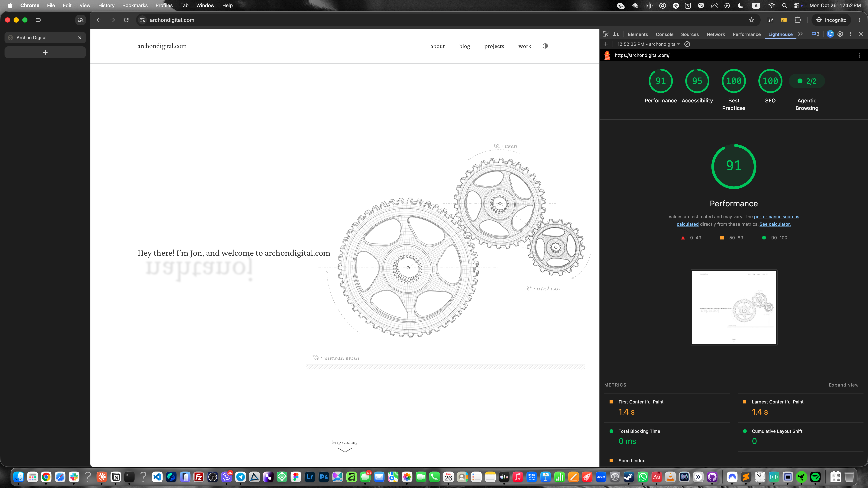Add a new tab with plus button

pyautogui.click(x=45, y=52)
